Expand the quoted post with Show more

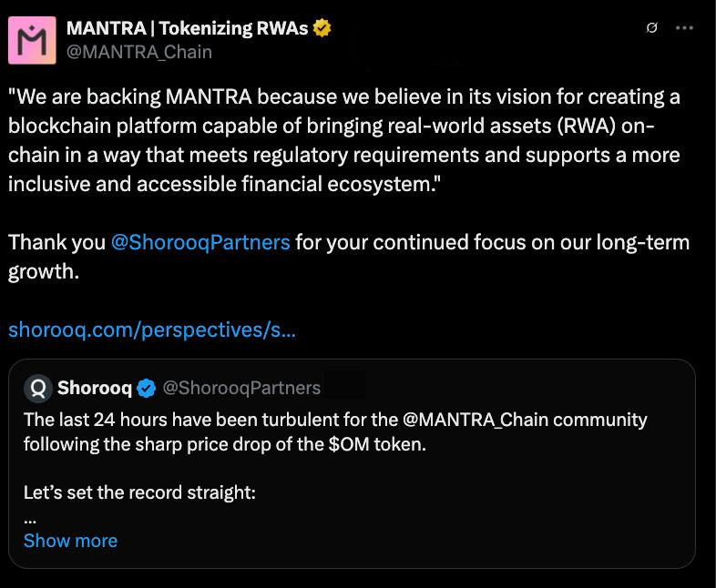point(70,541)
